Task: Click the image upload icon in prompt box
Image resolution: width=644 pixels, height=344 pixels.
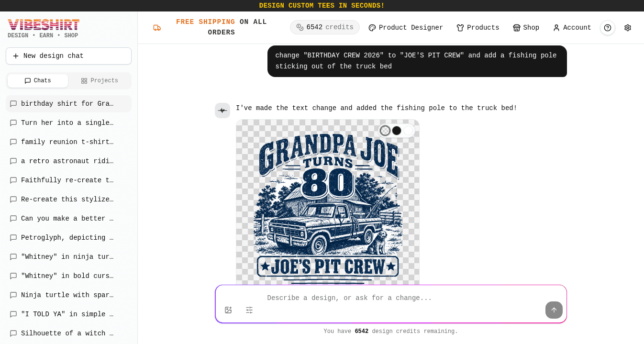Action: click(228, 310)
